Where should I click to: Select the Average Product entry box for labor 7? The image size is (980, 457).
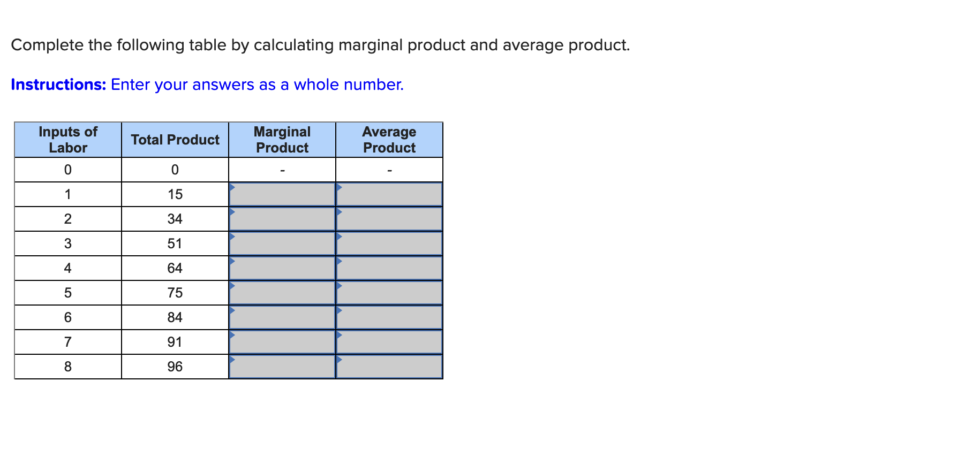(x=389, y=341)
